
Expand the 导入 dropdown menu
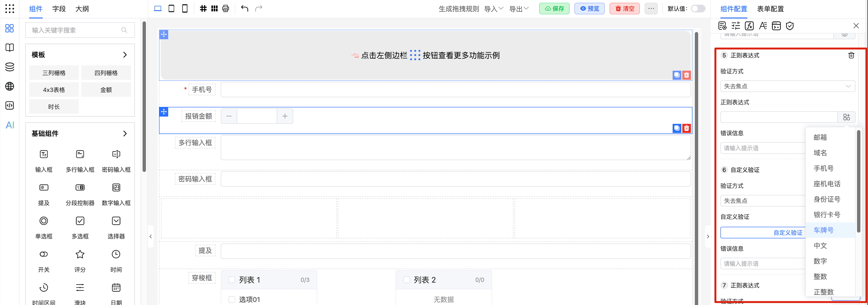(494, 9)
